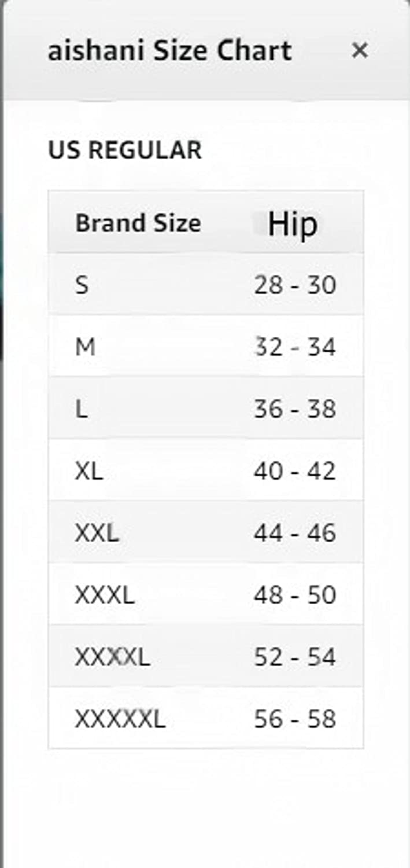410x868 pixels.
Task: Click hip measurement 36 - 38
Action: coord(294,410)
